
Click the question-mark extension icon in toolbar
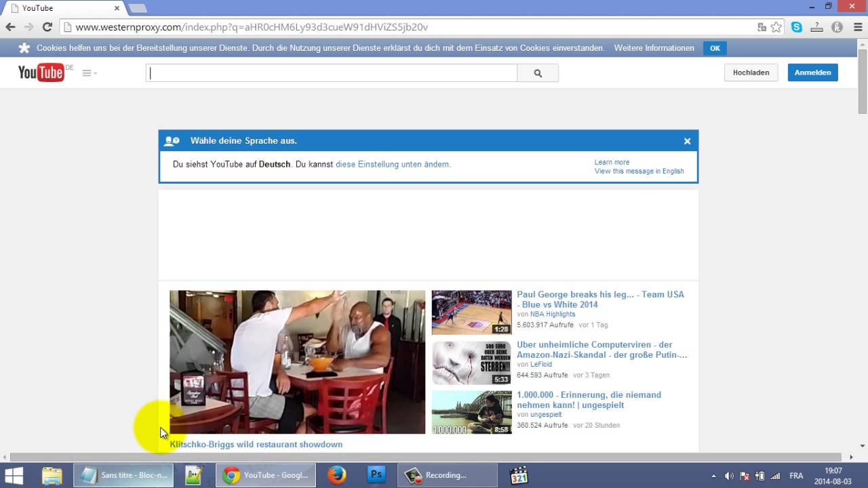(817, 27)
